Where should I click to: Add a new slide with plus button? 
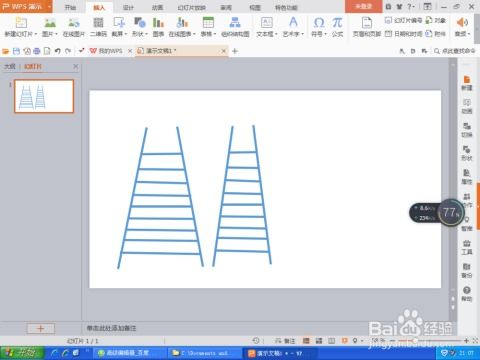[41, 328]
